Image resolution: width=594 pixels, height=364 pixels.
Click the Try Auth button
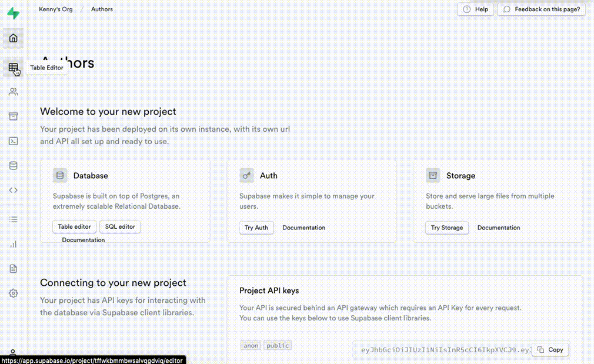pyautogui.click(x=256, y=228)
